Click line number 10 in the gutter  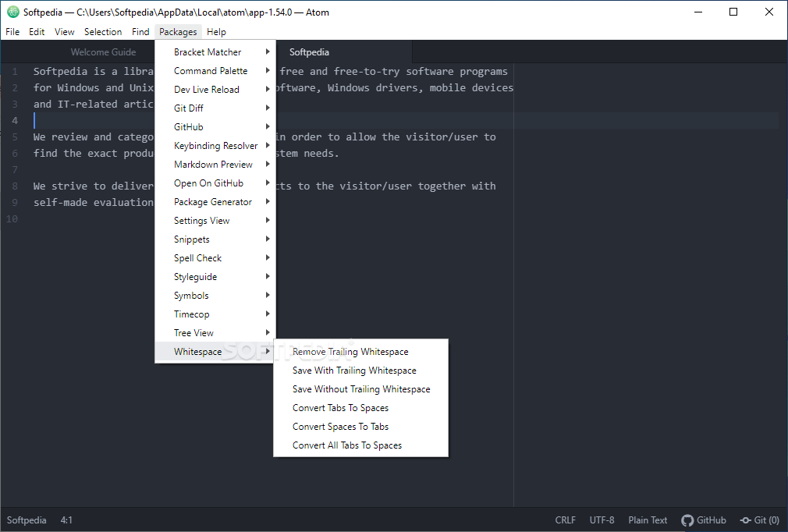[12, 218]
